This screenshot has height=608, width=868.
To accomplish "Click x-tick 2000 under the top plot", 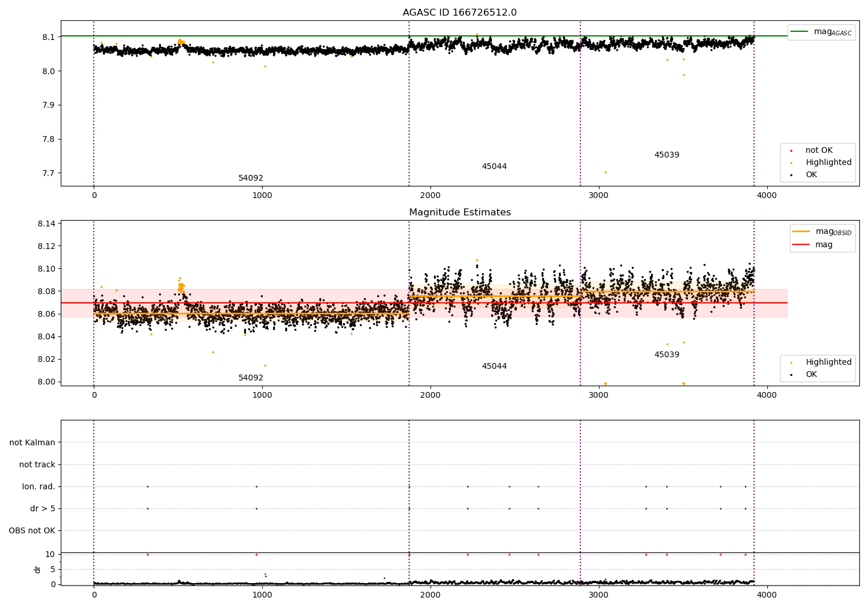I will [x=431, y=196].
